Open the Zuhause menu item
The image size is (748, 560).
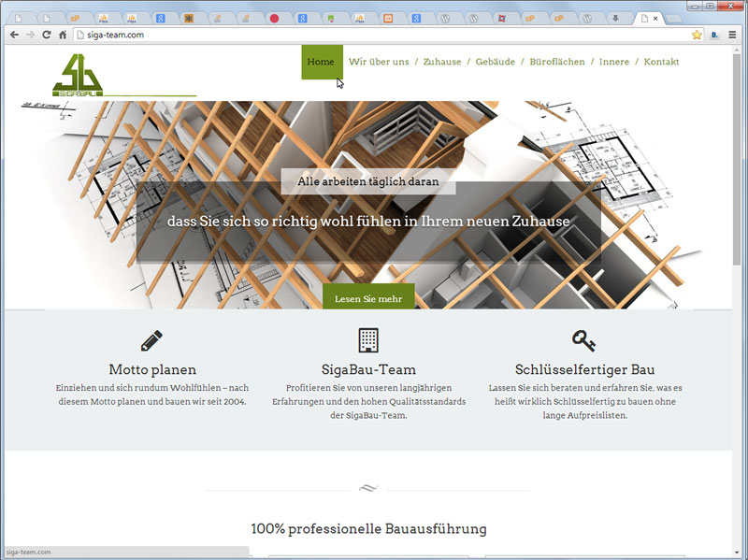click(442, 62)
